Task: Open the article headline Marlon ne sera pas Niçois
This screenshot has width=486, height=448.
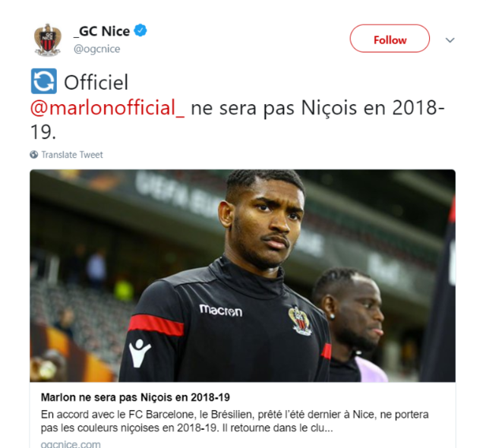Action: click(135, 397)
